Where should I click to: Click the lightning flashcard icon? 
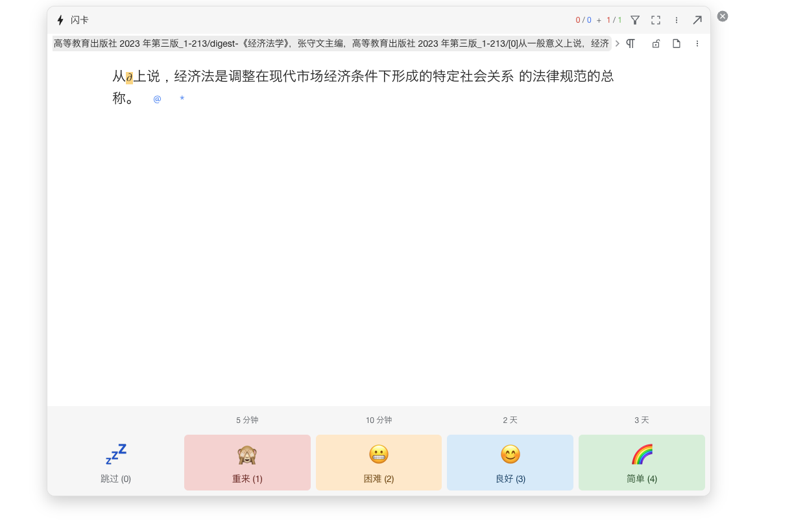60,19
